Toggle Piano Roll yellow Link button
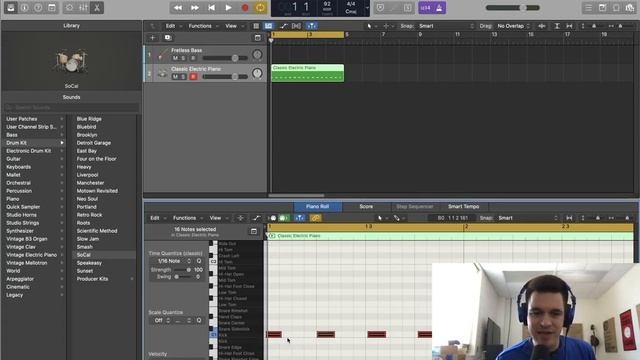This screenshot has height=360, width=640. (x=316, y=218)
